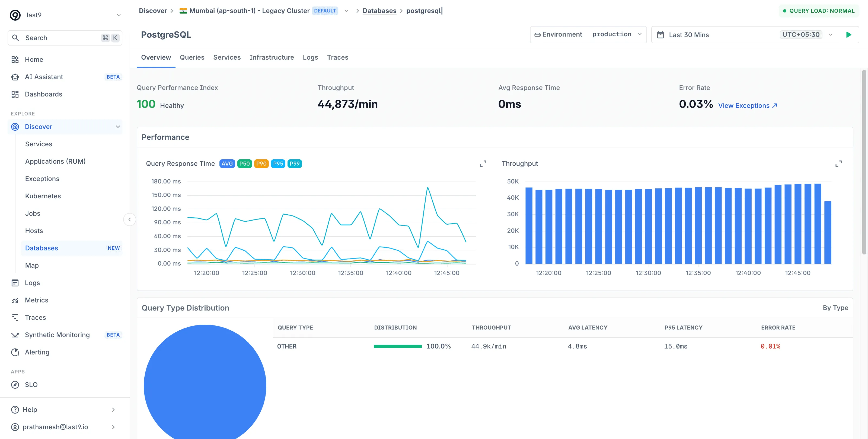868x439 pixels.
Task: Click the Alerting clock icon
Action: [15, 352]
